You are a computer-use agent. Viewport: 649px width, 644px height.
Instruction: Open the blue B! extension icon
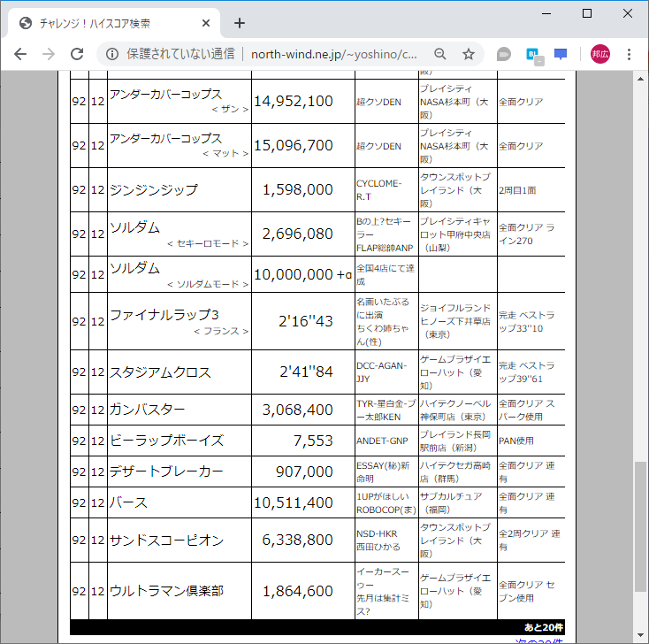click(534, 56)
